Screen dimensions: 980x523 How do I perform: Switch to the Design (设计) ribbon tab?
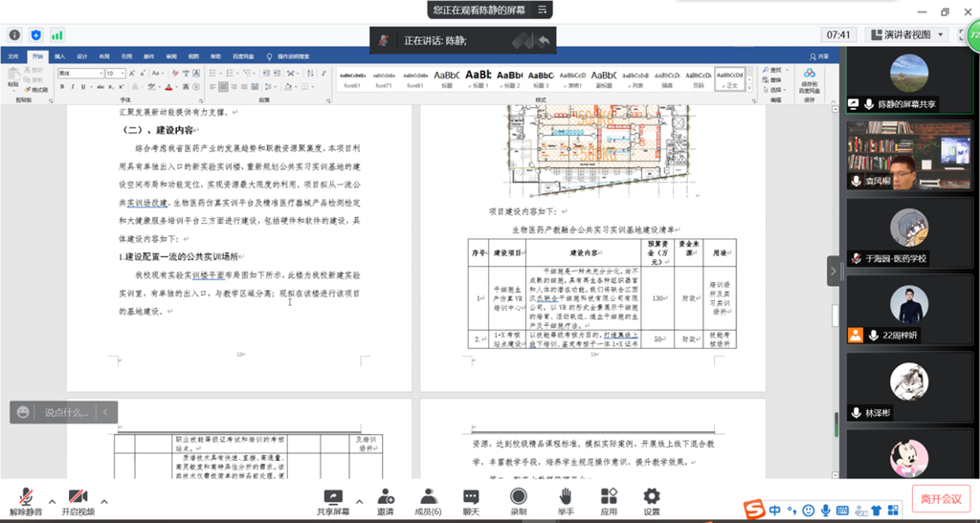pyautogui.click(x=82, y=56)
